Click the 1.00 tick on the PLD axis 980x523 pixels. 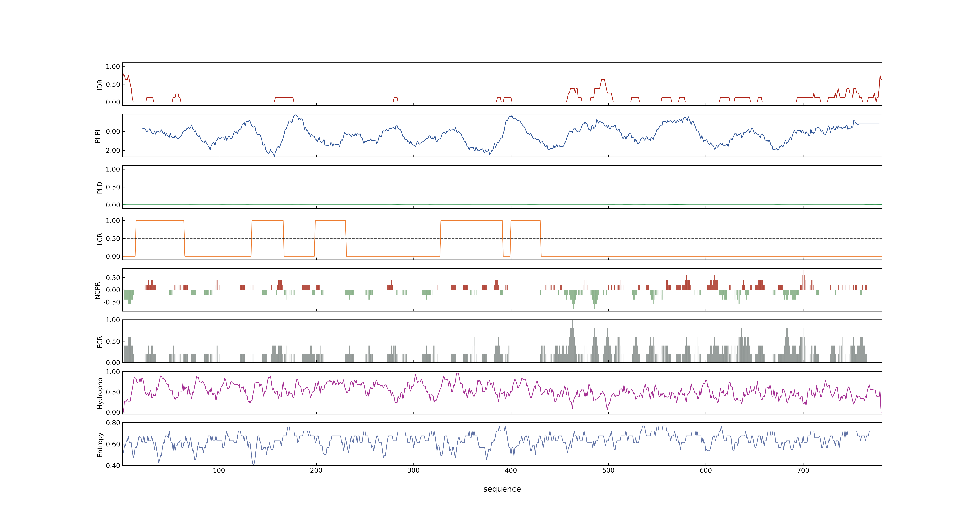pyautogui.click(x=113, y=169)
